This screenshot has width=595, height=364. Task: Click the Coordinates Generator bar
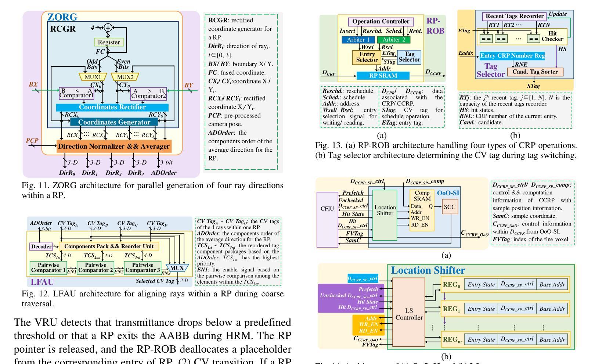(x=113, y=122)
